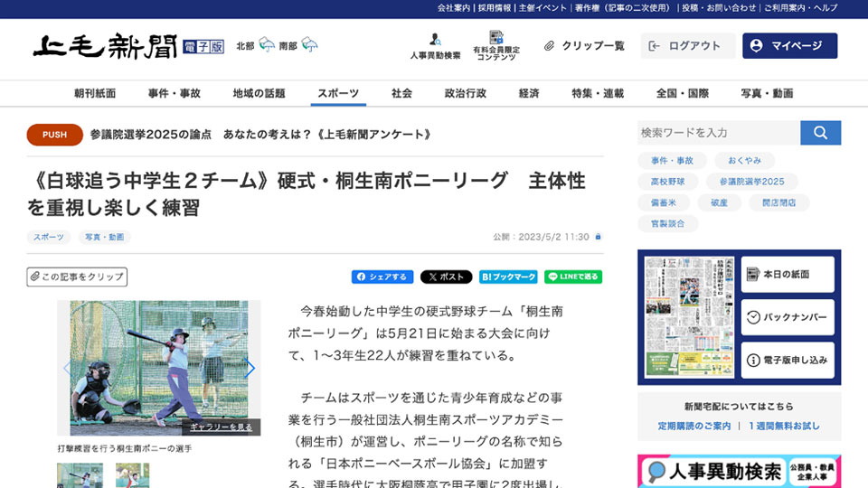Open クリップ一覧 paperclip link
Viewport: 868px width, 488px height.
[x=584, y=46]
